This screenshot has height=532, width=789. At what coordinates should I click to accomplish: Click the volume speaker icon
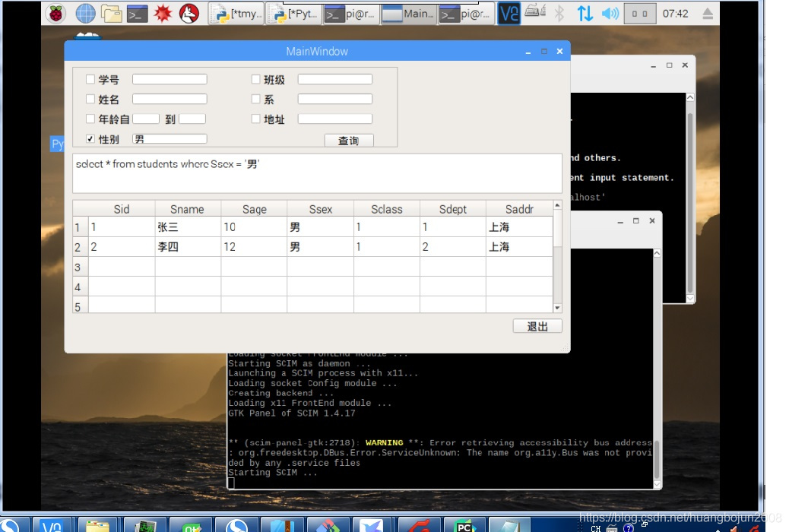(x=610, y=14)
